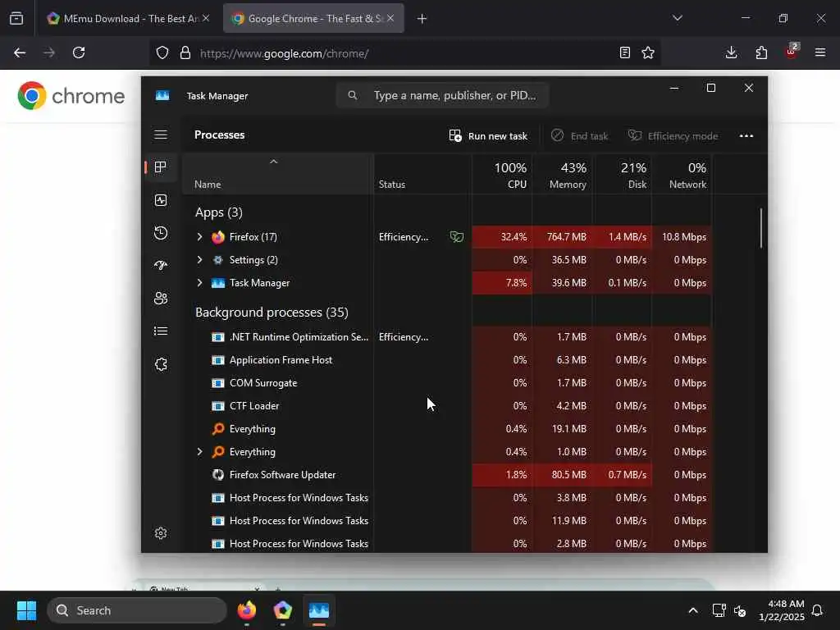Expand the second Everything process group
840x630 pixels.
pyautogui.click(x=200, y=452)
